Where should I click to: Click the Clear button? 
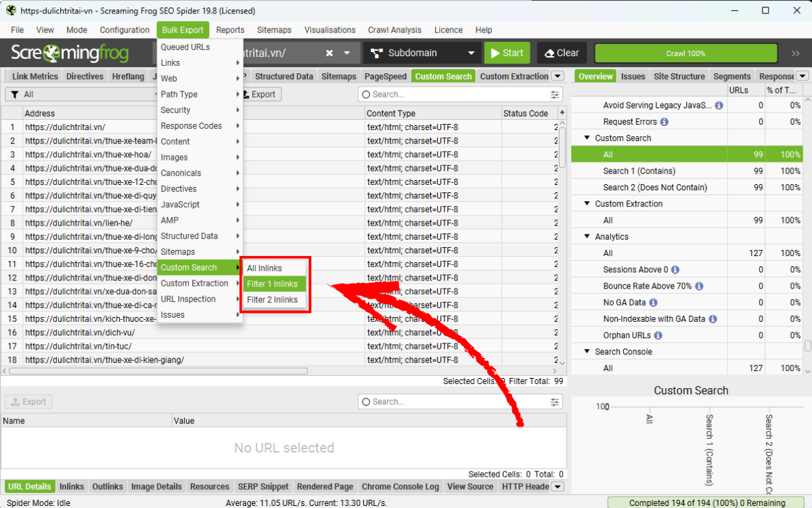[562, 54]
